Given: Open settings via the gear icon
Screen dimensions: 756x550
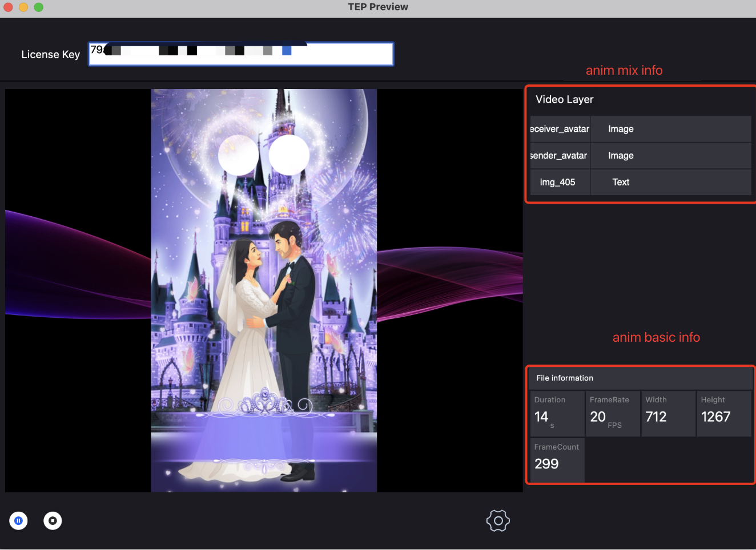Looking at the screenshot, I should pos(498,520).
